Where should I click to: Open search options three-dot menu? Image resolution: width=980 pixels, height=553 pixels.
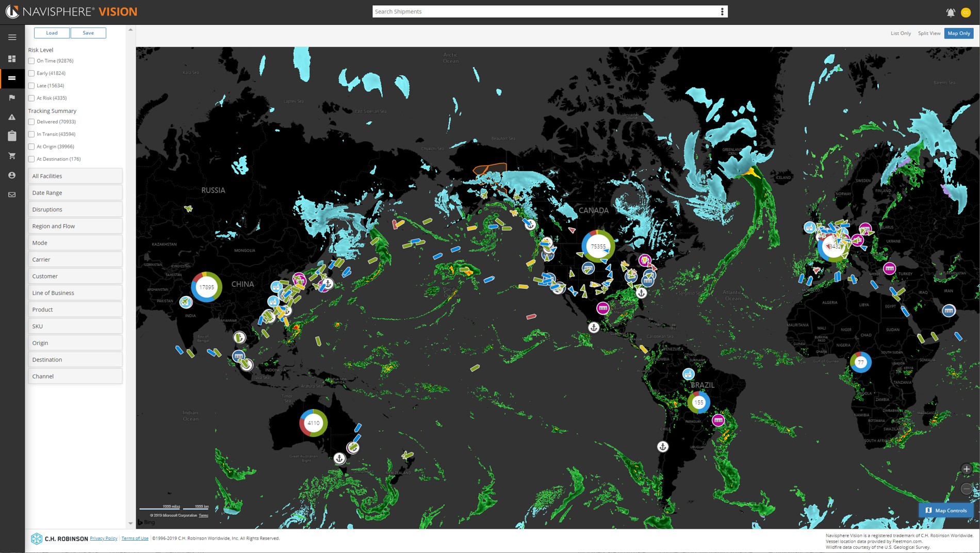tap(722, 12)
